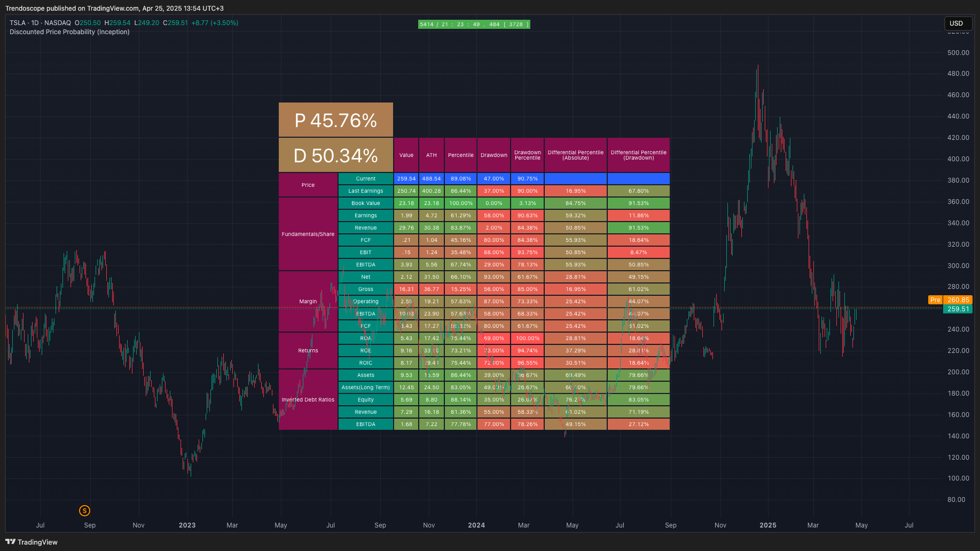980x551 pixels.
Task: Click the Discounted Price Probability (Inception) indicator name
Action: [69, 32]
